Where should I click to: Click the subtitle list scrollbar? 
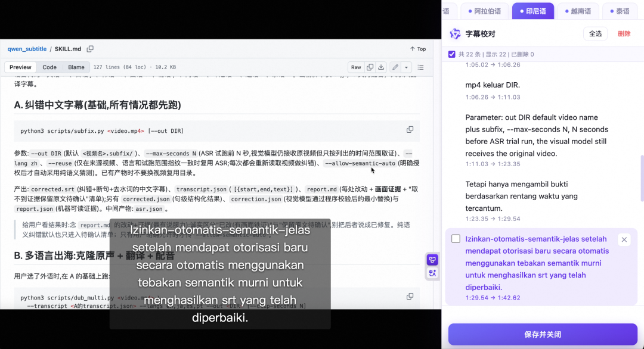[642, 179]
